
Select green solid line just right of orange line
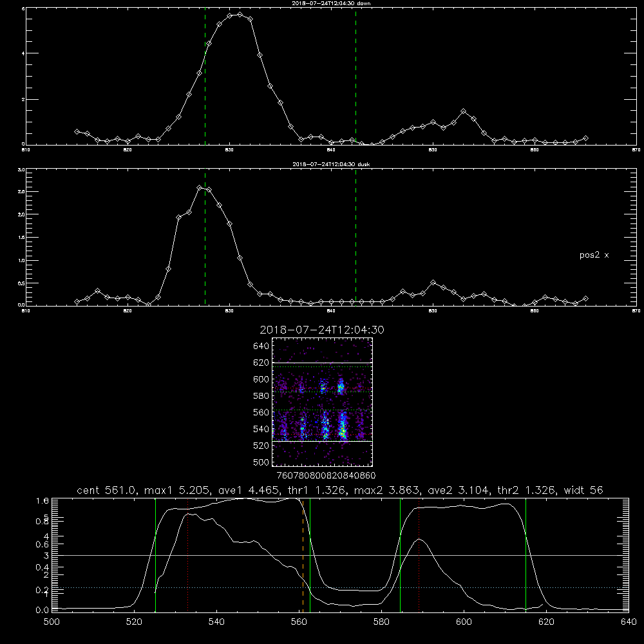pyautogui.click(x=310, y=555)
